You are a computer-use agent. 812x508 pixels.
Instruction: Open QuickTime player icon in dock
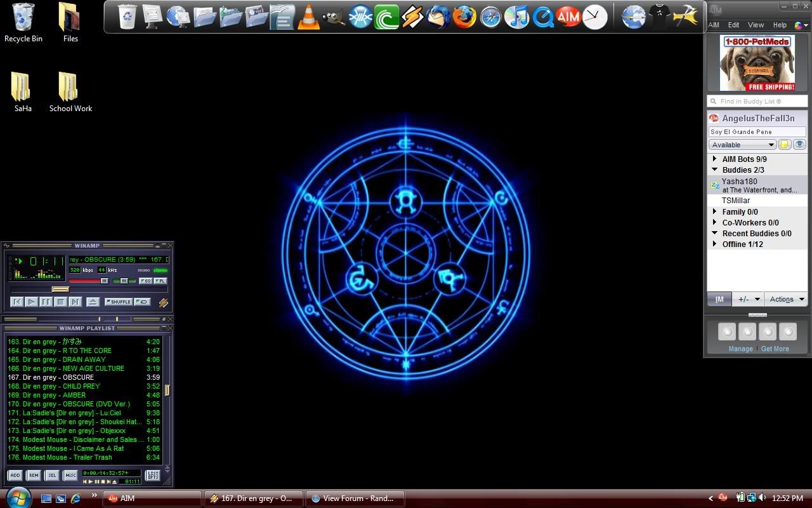[x=543, y=17]
